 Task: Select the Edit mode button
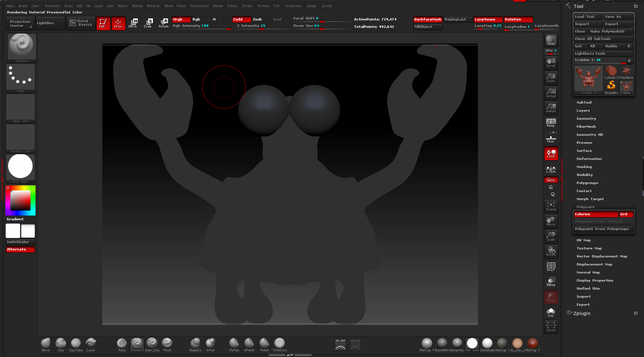pyautogui.click(x=103, y=23)
